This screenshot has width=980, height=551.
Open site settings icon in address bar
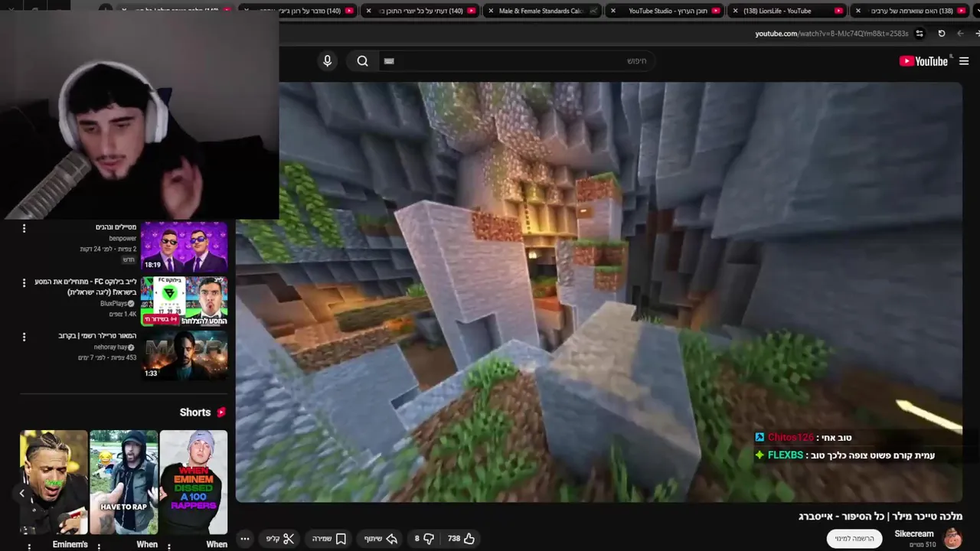pos(920,34)
